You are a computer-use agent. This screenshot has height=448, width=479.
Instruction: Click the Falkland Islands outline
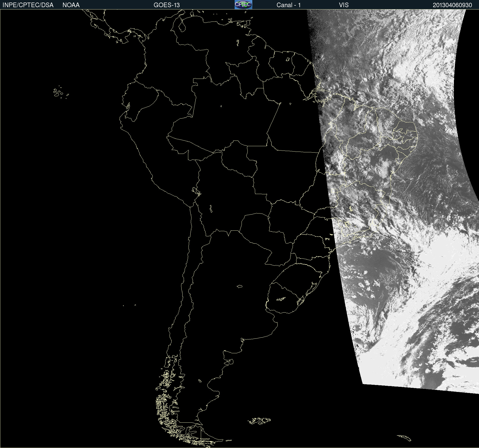(259, 421)
